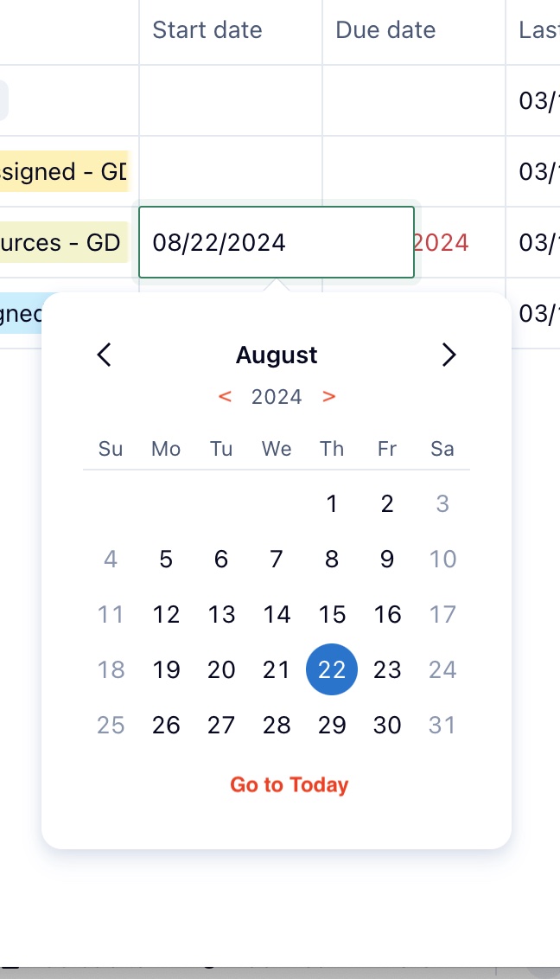Choose Sunday August 4
This screenshot has width=560, height=979.
tap(111, 559)
